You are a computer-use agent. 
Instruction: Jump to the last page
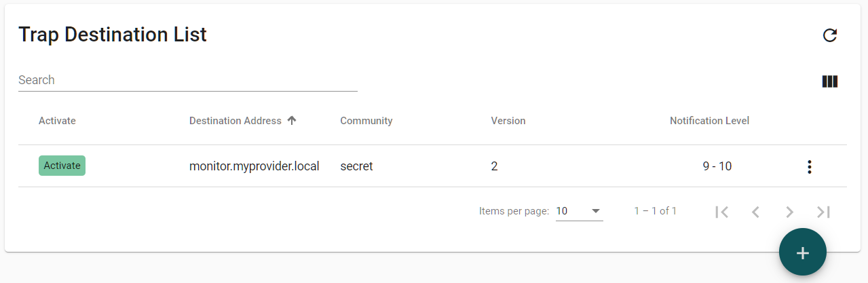click(x=823, y=212)
